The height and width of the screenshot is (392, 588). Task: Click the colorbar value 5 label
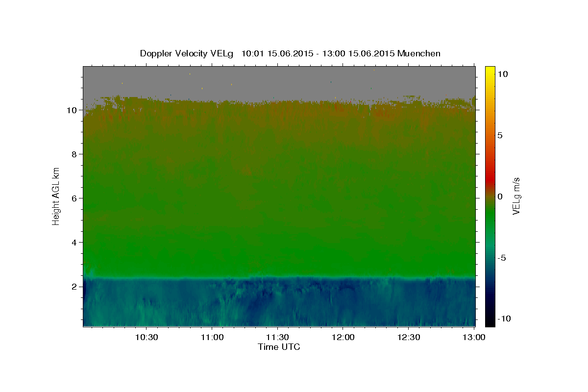(x=500, y=135)
